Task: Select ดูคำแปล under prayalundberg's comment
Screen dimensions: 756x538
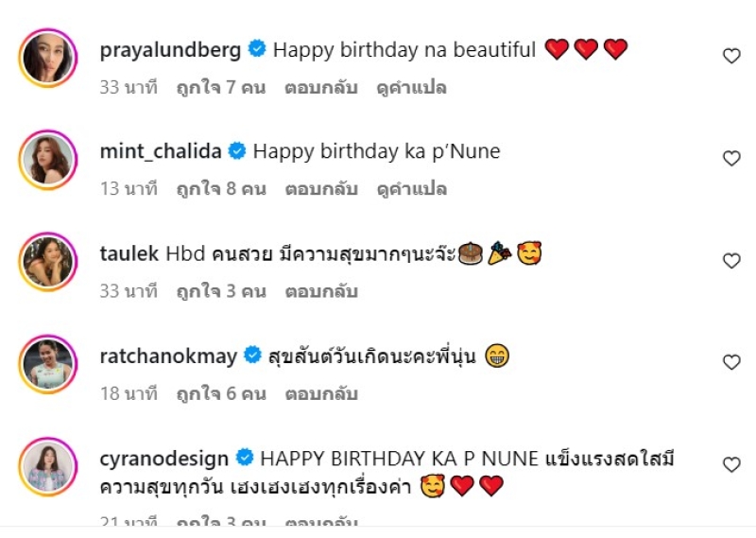Action: tap(411, 88)
